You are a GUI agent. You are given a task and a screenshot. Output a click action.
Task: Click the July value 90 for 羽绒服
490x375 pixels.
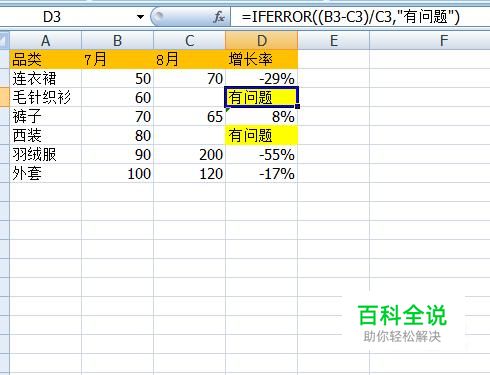[x=117, y=154]
